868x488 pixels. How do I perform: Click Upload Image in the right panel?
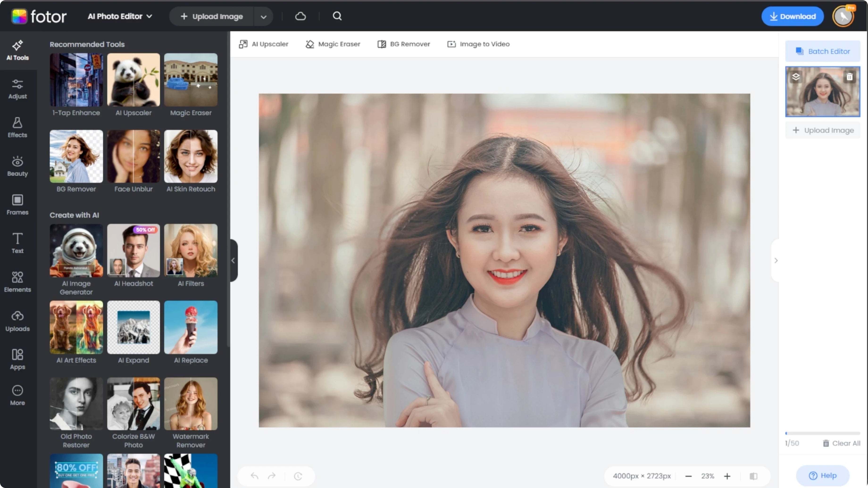822,130
